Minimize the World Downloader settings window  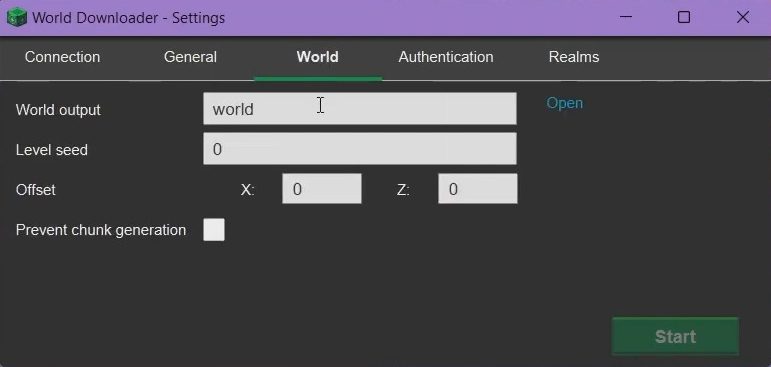tap(625, 17)
